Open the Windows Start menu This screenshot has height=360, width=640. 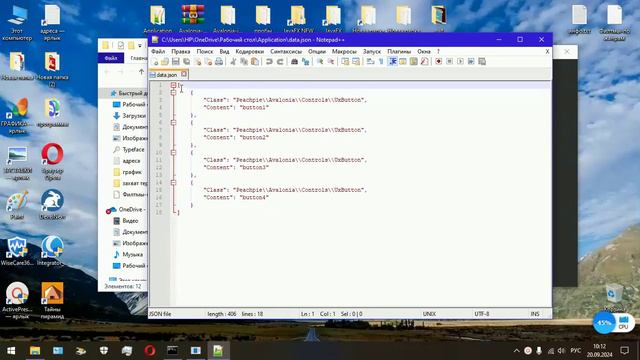[x=11, y=351]
